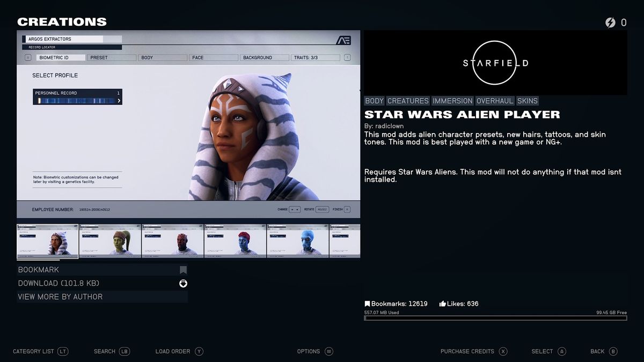
Task: Click the Options hamburger menu icon
Action: 329,351
